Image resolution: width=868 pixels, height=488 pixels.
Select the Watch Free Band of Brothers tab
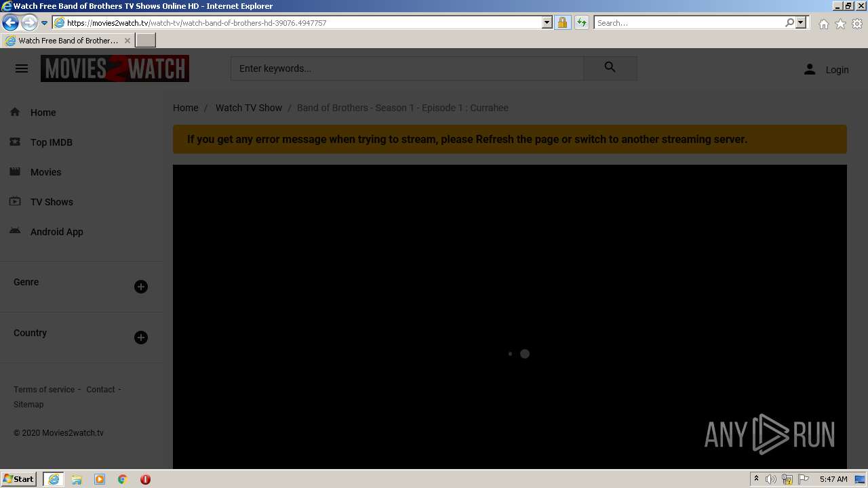tap(68, 41)
